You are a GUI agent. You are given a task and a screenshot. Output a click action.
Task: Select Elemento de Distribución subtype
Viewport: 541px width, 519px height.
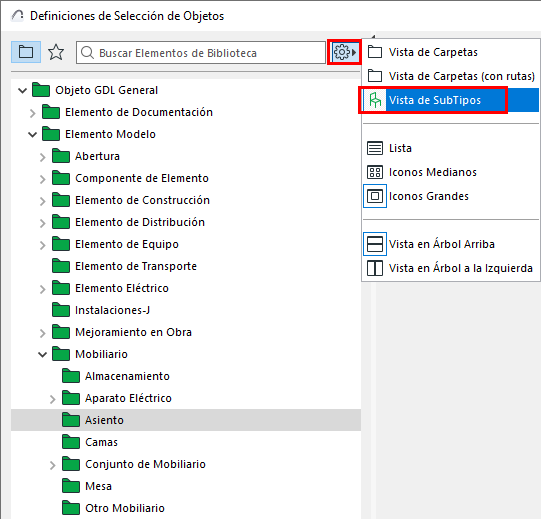coord(140,222)
